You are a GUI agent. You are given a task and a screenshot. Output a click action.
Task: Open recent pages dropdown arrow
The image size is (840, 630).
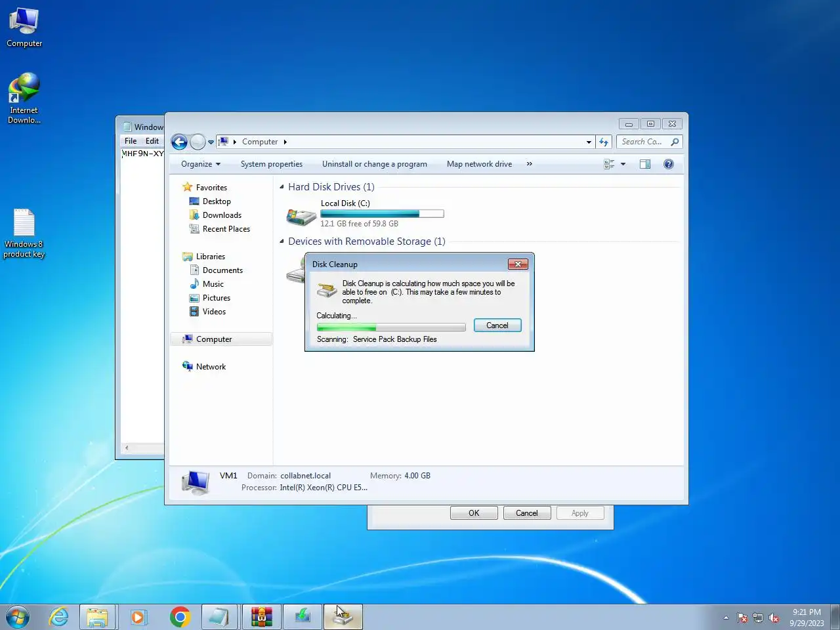[x=211, y=142]
